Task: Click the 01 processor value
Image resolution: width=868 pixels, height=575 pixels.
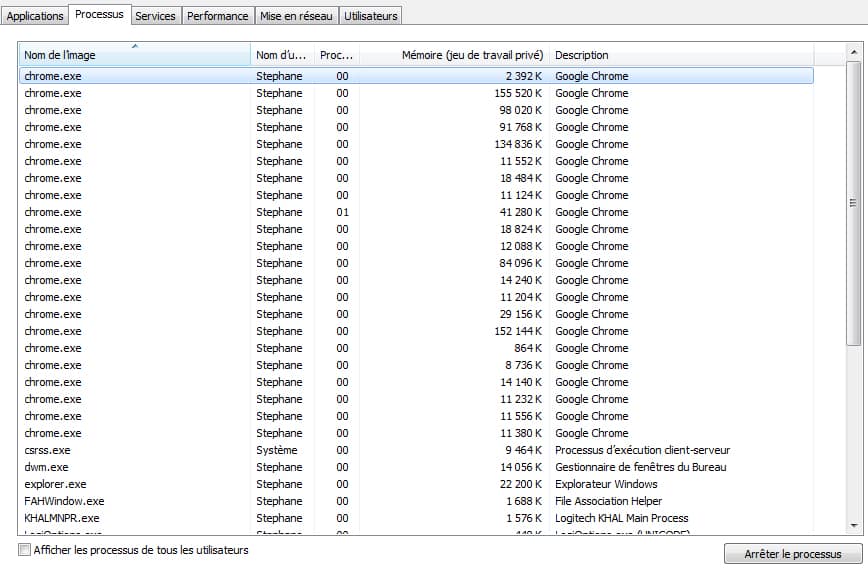Action: pos(343,212)
